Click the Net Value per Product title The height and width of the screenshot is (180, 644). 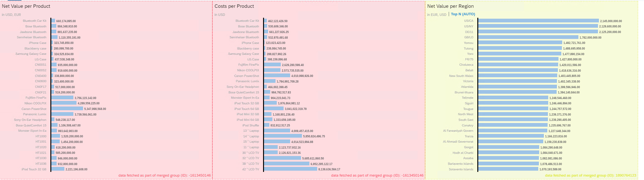click(26, 6)
